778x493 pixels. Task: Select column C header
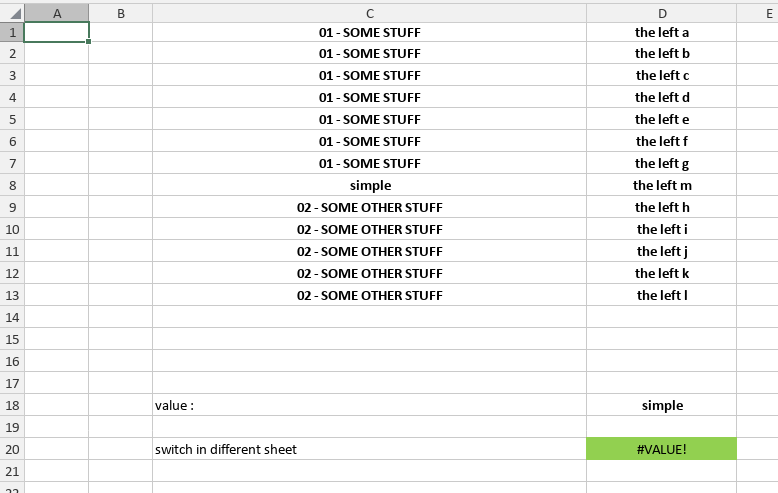tap(370, 13)
